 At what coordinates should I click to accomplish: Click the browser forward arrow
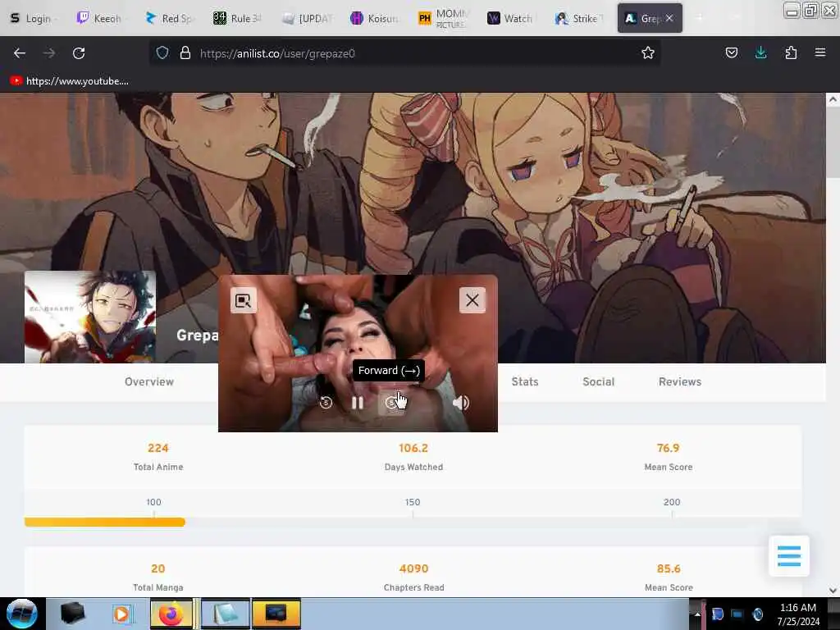click(48, 53)
